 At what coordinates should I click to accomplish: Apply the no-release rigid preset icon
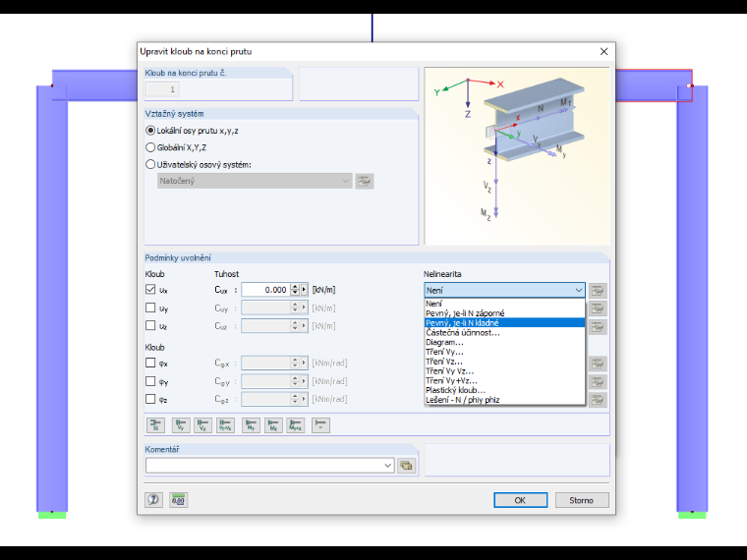320,424
